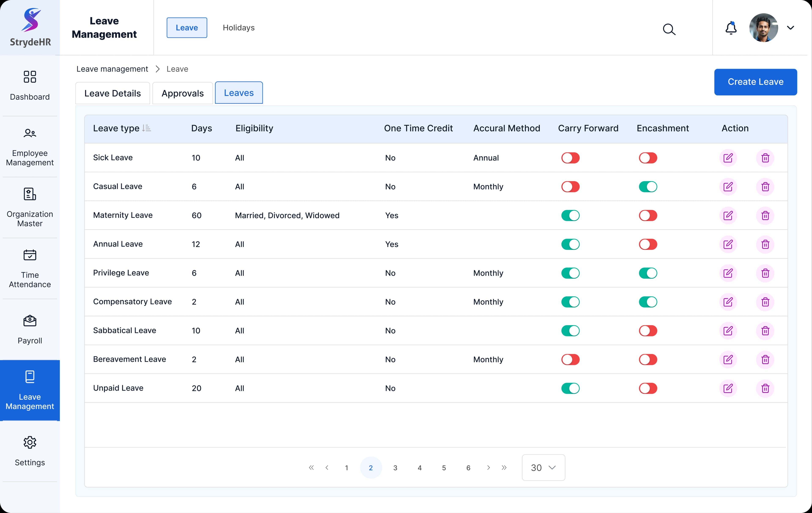This screenshot has width=812, height=513.
Task: Sort by the Leave type column icon
Action: click(x=146, y=128)
